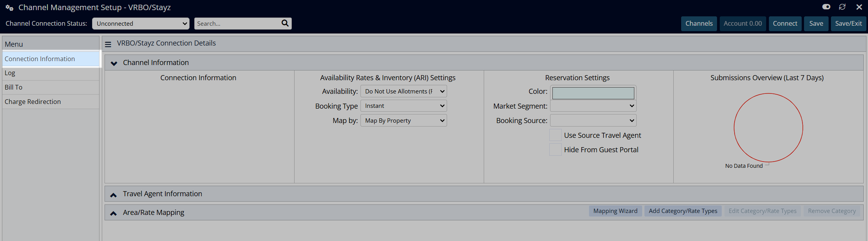
Task: Click the Save/Exit button
Action: [848, 23]
